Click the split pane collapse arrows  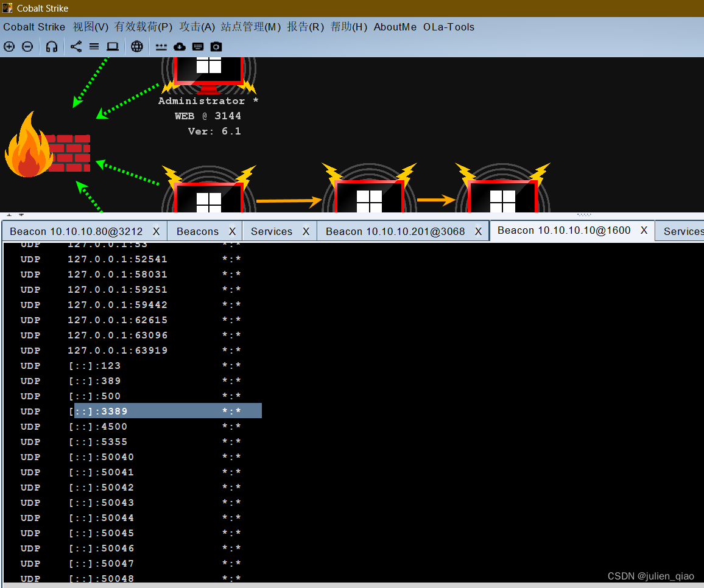pos(15,214)
